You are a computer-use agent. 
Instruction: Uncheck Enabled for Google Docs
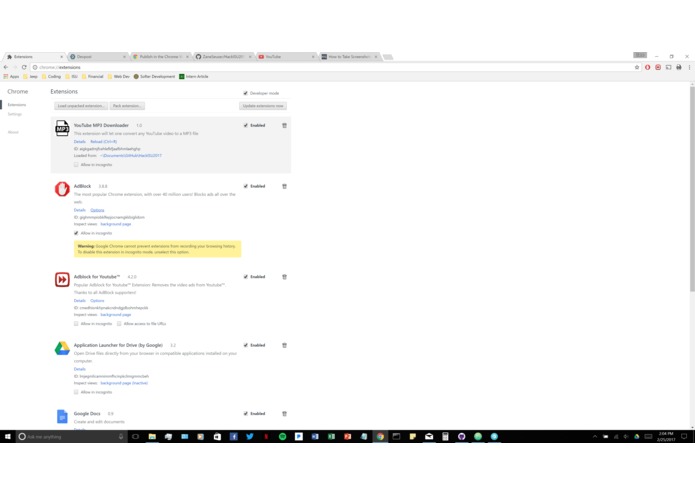tap(246, 414)
